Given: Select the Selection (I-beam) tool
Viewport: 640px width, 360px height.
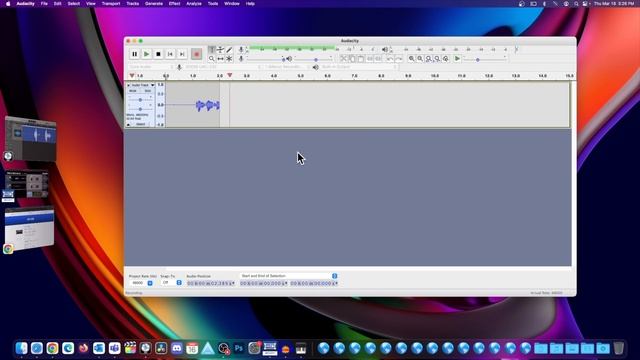Looking at the screenshot, I should 211,49.
